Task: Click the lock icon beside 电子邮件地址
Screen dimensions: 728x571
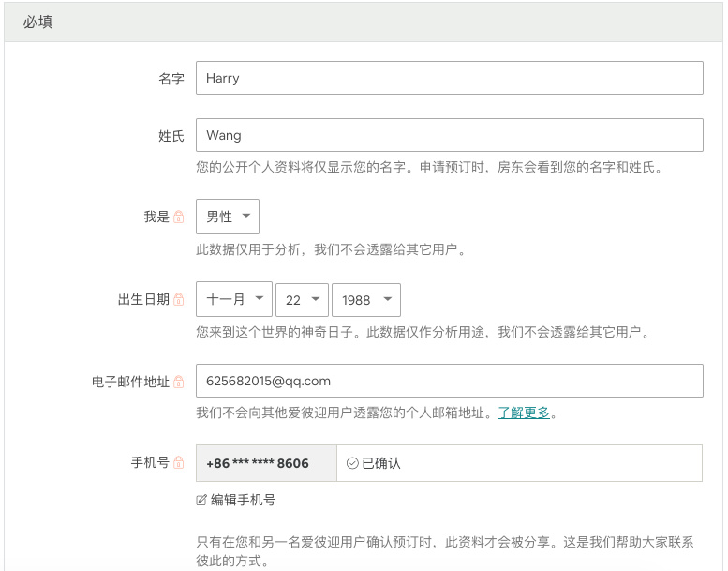Action: 179,382
